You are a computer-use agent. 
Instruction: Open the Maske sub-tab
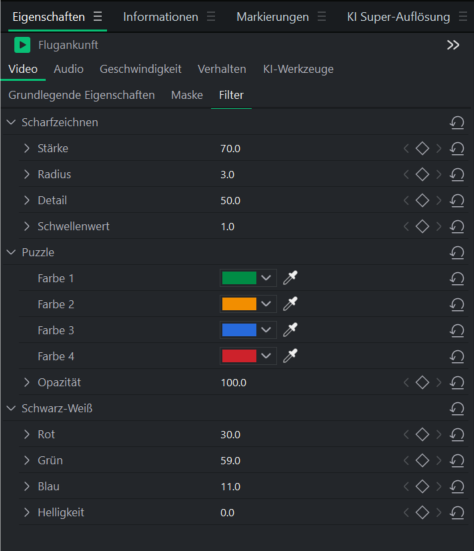187,95
